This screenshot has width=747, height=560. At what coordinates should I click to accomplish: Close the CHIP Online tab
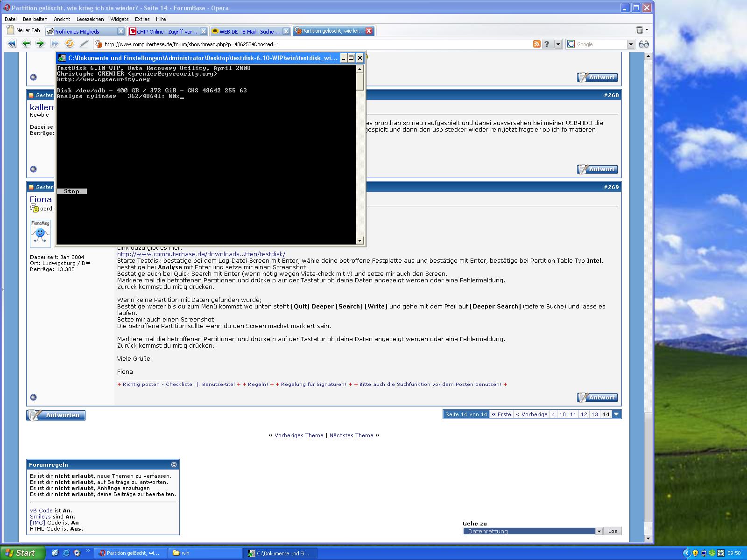(x=203, y=31)
